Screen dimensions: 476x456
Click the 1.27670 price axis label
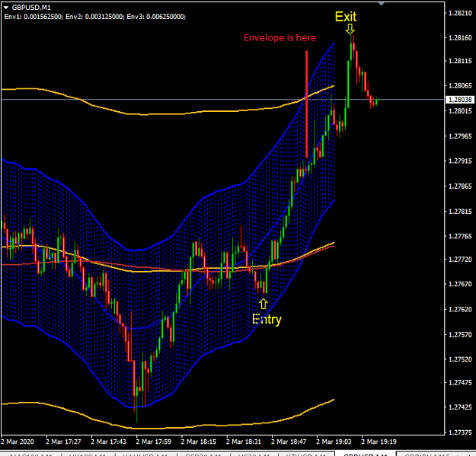pos(460,284)
